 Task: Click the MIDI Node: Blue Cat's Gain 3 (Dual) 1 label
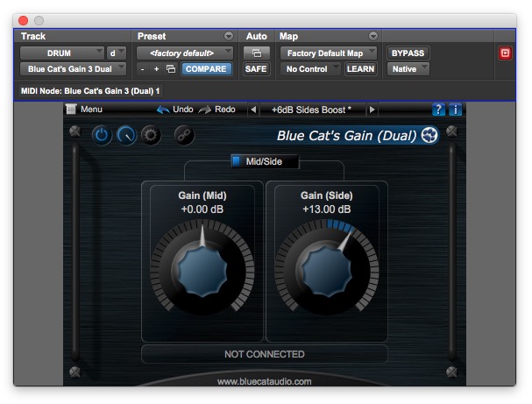click(90, 91)
